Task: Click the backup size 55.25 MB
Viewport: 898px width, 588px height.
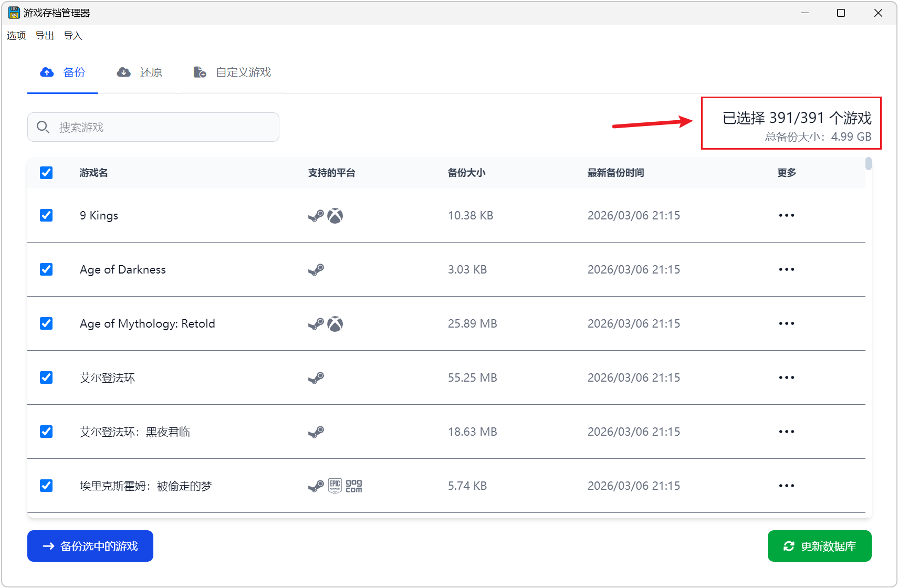Action: point(473,377)
